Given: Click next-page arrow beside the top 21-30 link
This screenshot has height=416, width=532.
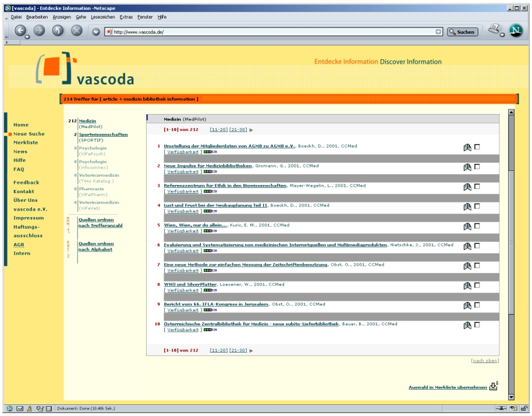Looking at the screenshot, I should [251, 130].
